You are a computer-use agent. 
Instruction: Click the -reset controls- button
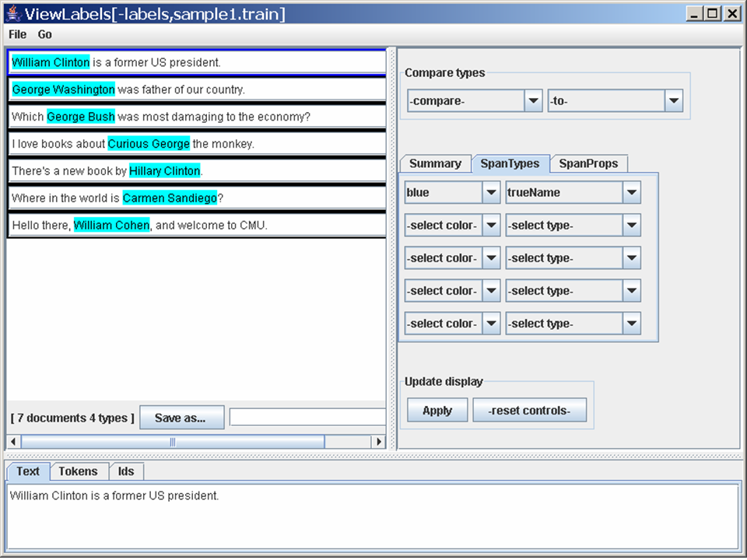[x=529, y=411]
